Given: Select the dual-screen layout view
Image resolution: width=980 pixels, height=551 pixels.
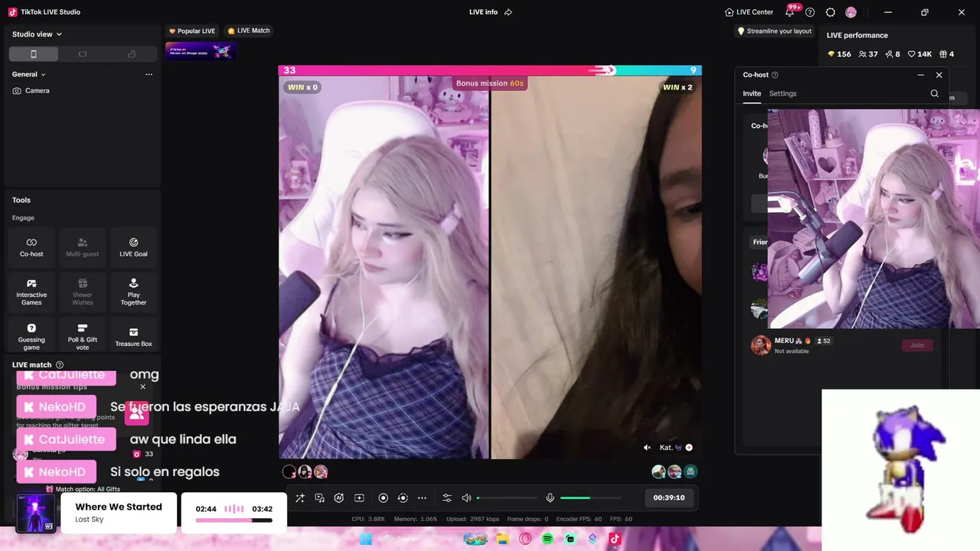Looking at the screenshot, I should pos(132,54).
